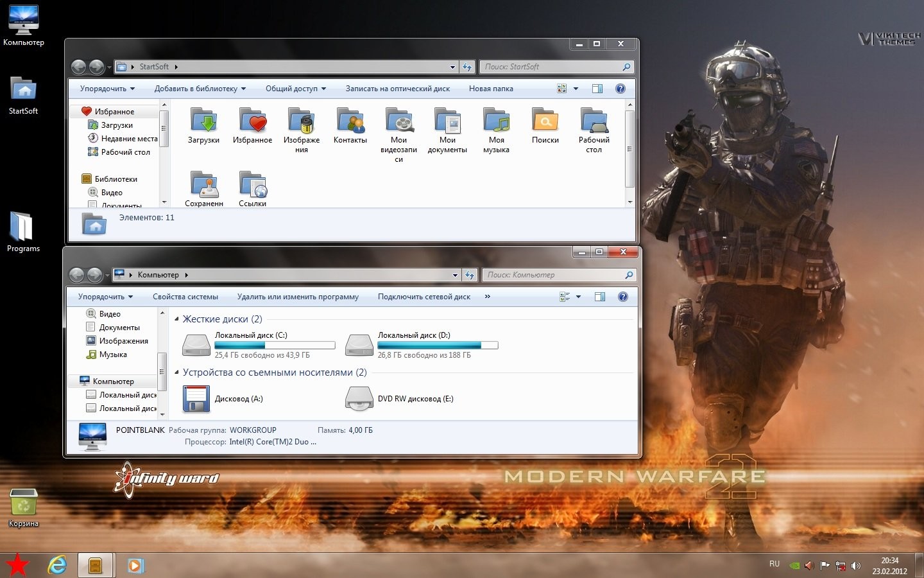The width and height of the screenshot is (924, 578).
Task: Collapse Жесткие диски group
Action: pyautogui.click(x=177, y=319)
